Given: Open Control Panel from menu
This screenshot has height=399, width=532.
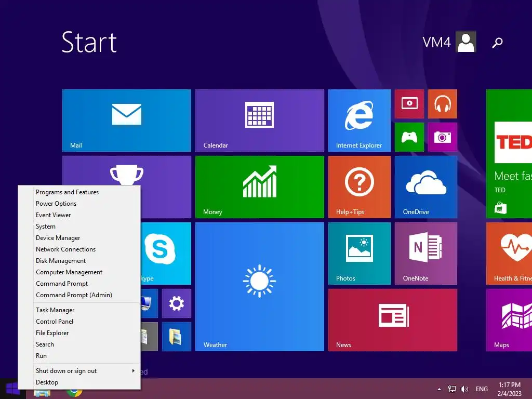Looking at the screenshot, I should click(79, 321).
